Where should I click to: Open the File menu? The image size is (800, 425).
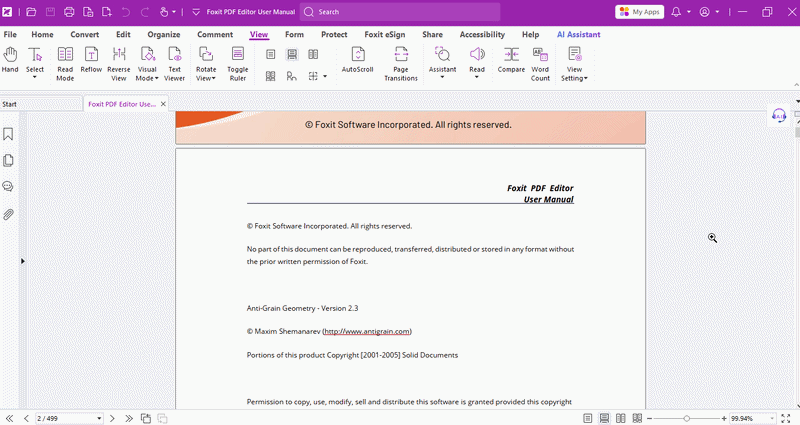point(10,34)
